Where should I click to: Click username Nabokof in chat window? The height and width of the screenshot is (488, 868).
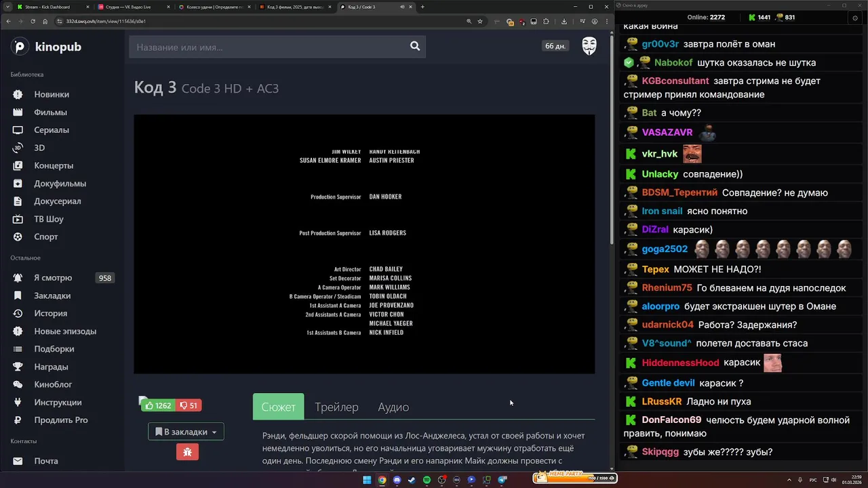pos(673,62)
